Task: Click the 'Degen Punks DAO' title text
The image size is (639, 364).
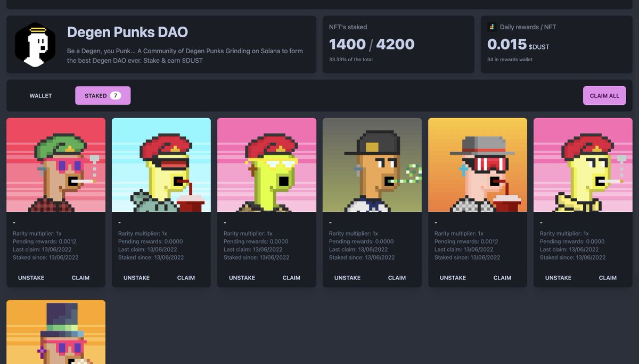Action: tap(127, 32)
